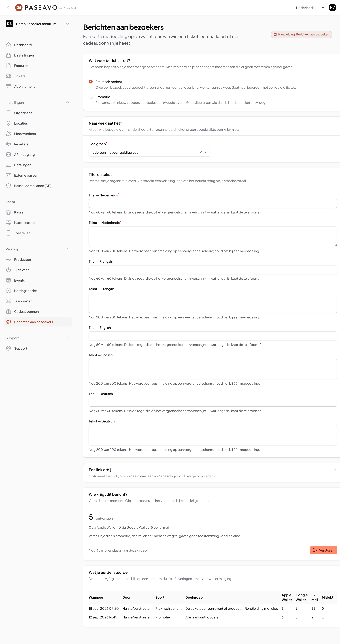Click the Kassa-compliance shield icon
This screenshot has height=644, width=340.
click(x=8, y=186)
